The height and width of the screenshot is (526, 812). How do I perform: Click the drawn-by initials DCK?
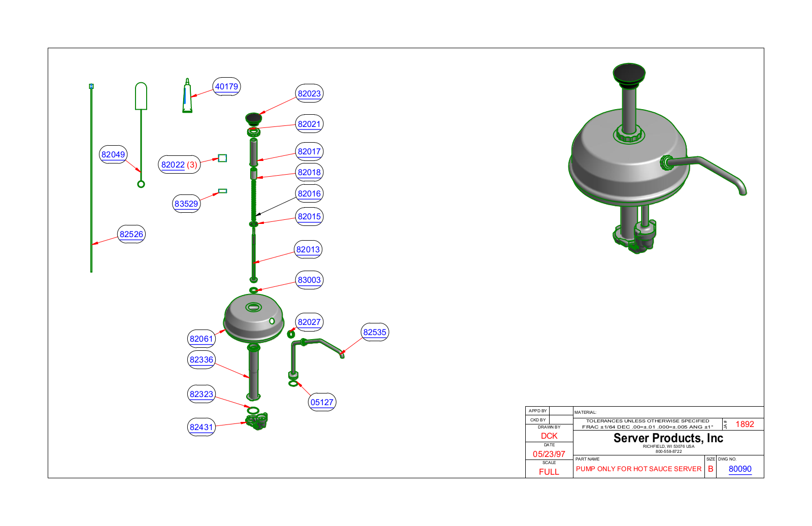click(549, 436)
